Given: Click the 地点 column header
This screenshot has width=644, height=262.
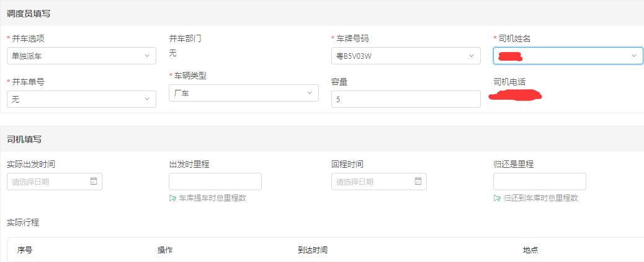Looking at the screenshot, I should [530, 250].
